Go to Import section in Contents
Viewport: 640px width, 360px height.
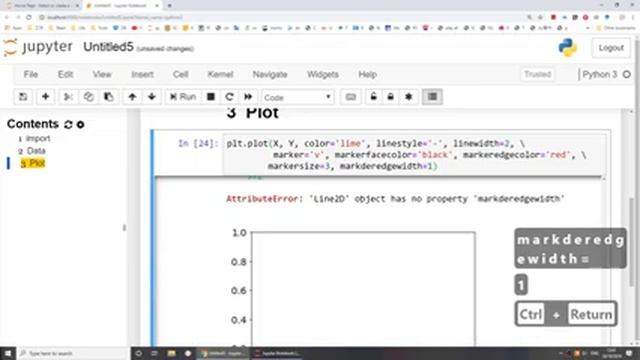[x=38, y=138]
